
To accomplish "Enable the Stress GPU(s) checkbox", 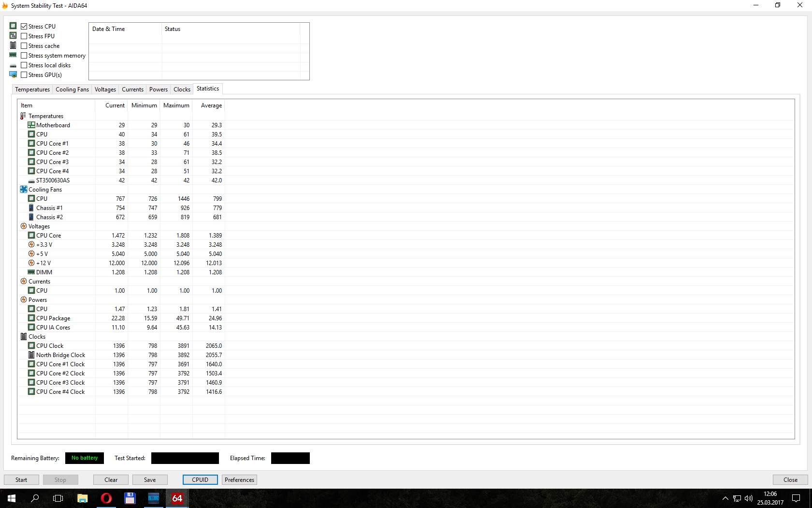I will pyautogui.click(x=24, y=75).
